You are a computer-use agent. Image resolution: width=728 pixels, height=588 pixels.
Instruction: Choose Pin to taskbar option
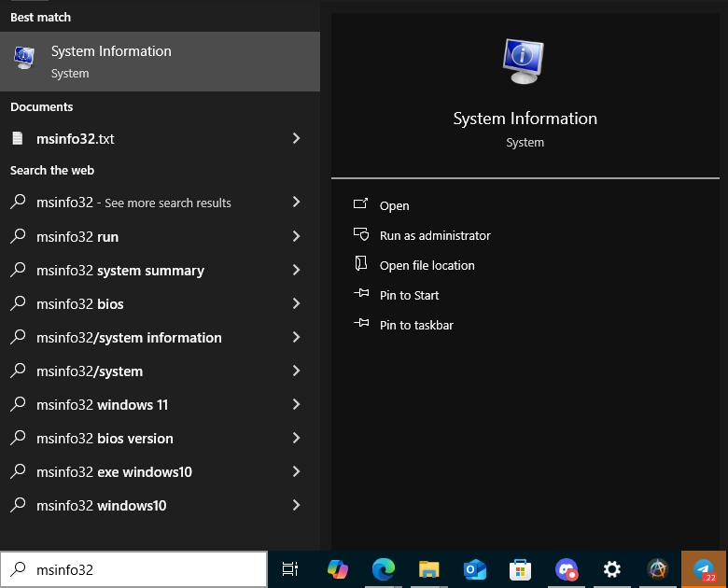coord(416,325)
